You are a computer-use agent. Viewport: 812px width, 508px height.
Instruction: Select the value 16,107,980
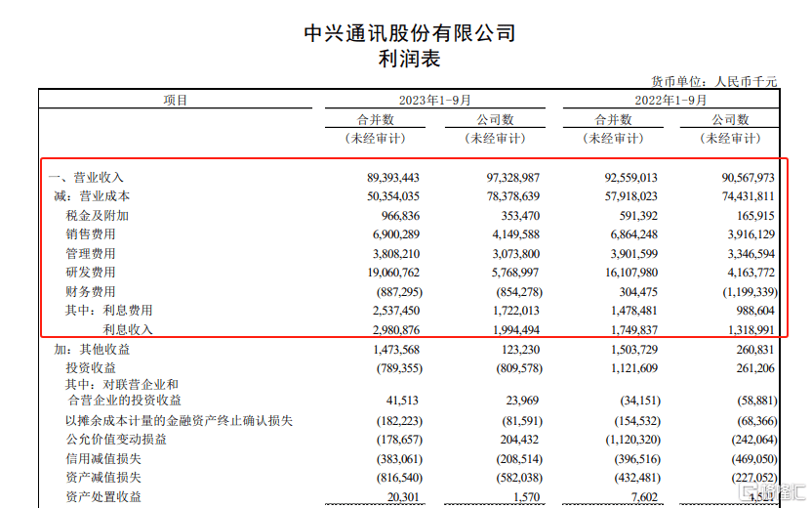pyautogui.click(x=630, y=273)
